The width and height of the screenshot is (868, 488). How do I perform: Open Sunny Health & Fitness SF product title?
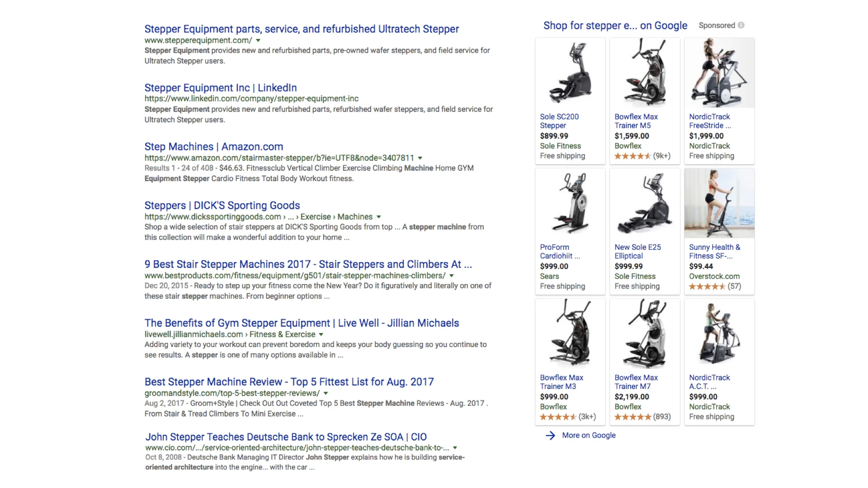pos(714,252)
